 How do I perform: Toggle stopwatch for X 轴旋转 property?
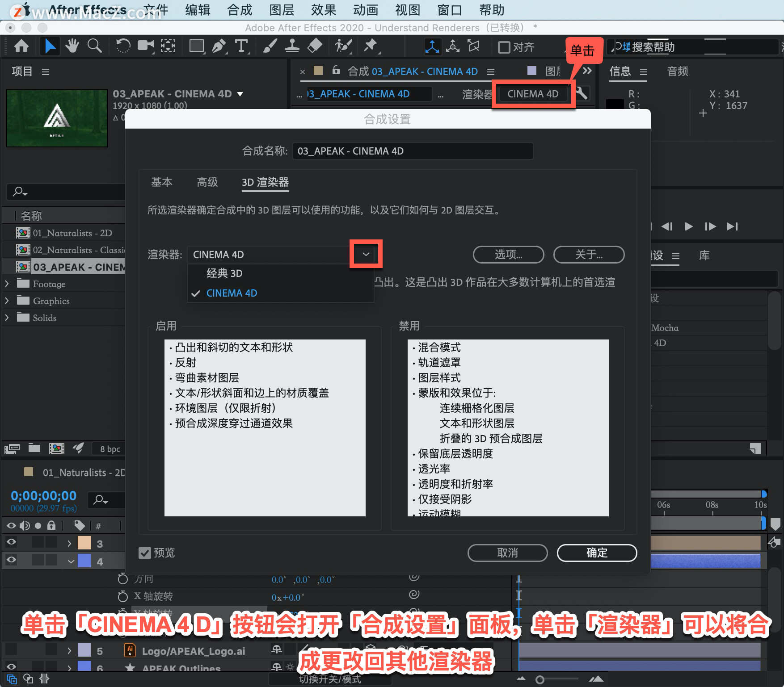122,596
